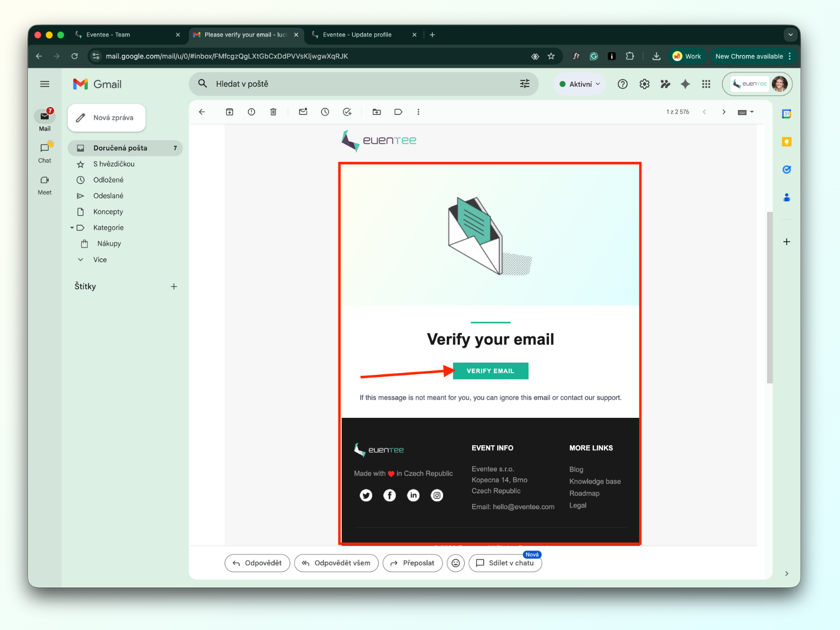Open the Move to folder icon

376,112
